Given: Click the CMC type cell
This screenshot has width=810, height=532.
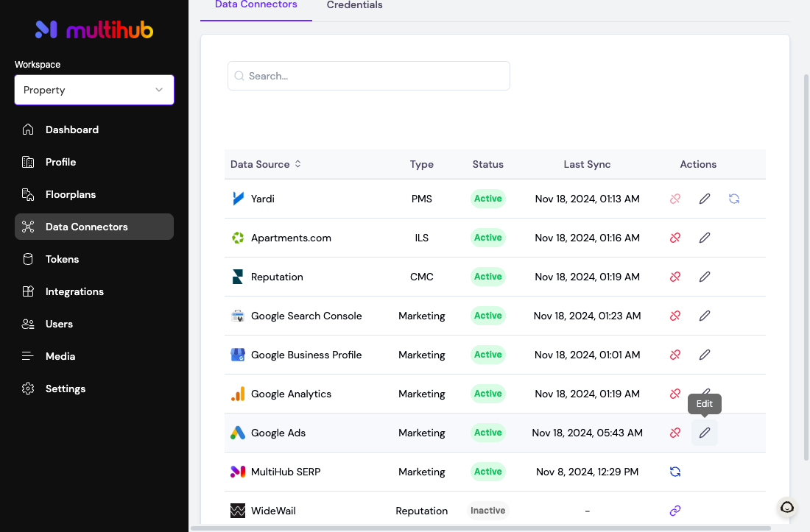Looking at the screenshot, I should tap(421, 277).
